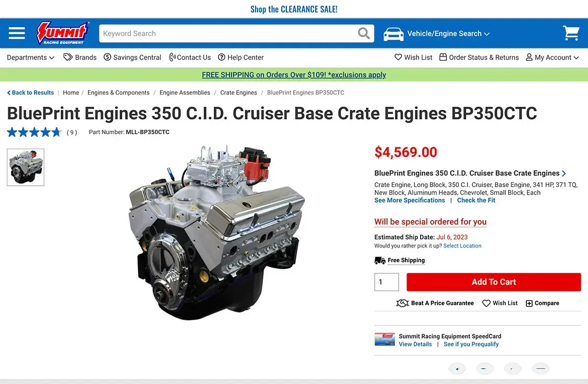Click the Keyword Search input field
The height and width of the screenshot is (384, 588).
click(228, 33)
